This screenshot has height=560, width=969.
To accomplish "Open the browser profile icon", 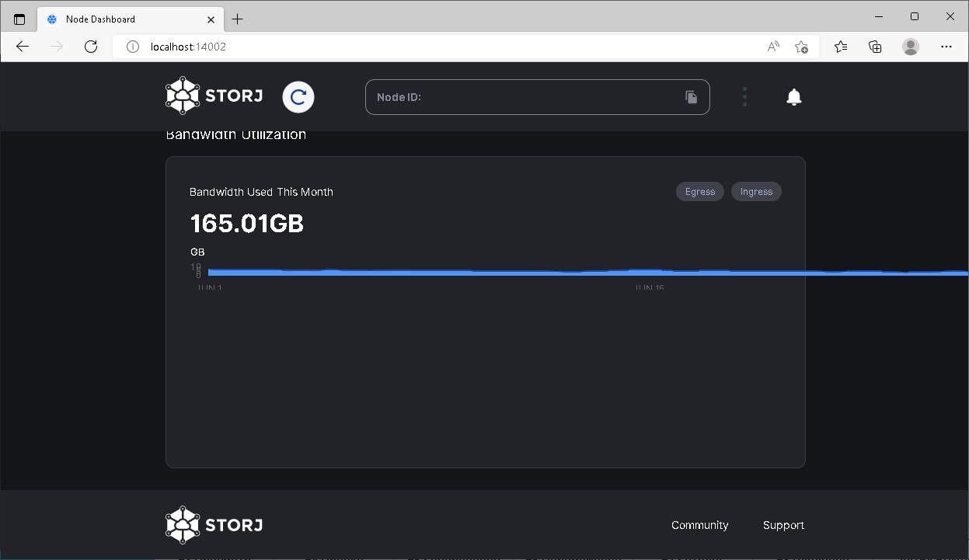I will tap(911, 47).
